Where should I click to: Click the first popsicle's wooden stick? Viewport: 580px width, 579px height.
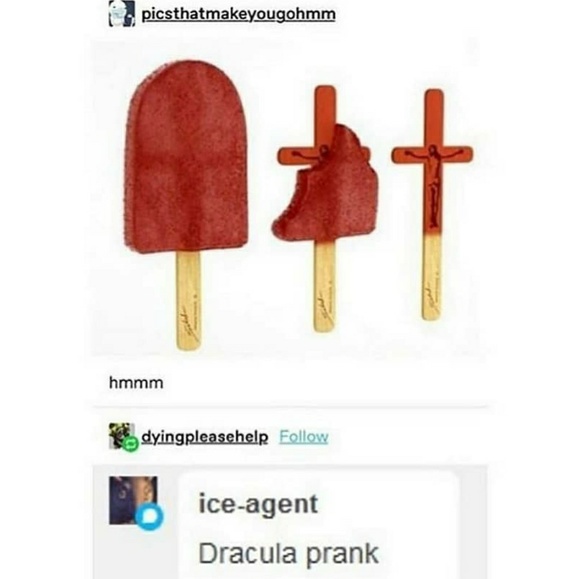click(x=189, y=301)
